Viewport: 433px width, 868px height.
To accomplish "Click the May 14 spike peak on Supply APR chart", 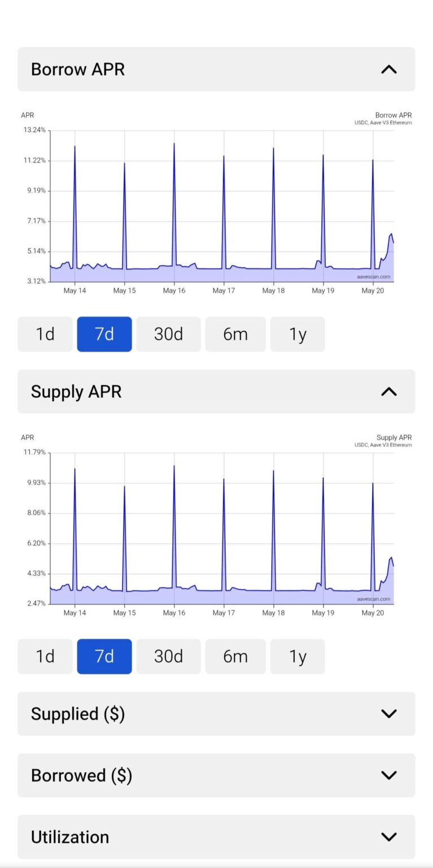I will pos(75,468).
